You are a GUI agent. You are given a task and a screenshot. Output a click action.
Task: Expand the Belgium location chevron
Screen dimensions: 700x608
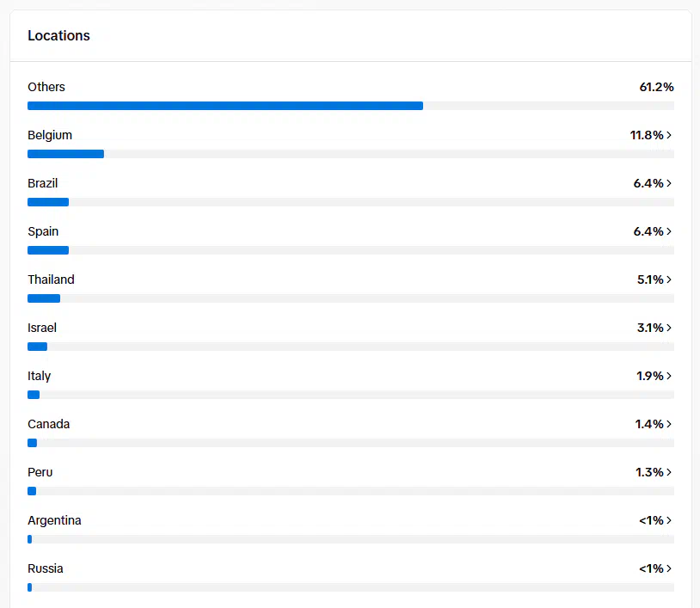tap(669, 135)
